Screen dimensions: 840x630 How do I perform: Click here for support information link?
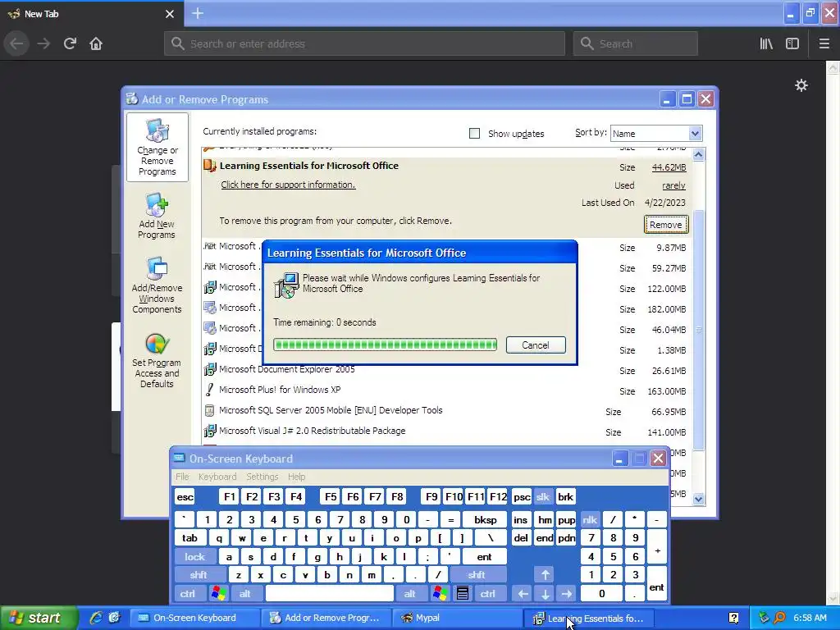(x=288, y=185)
